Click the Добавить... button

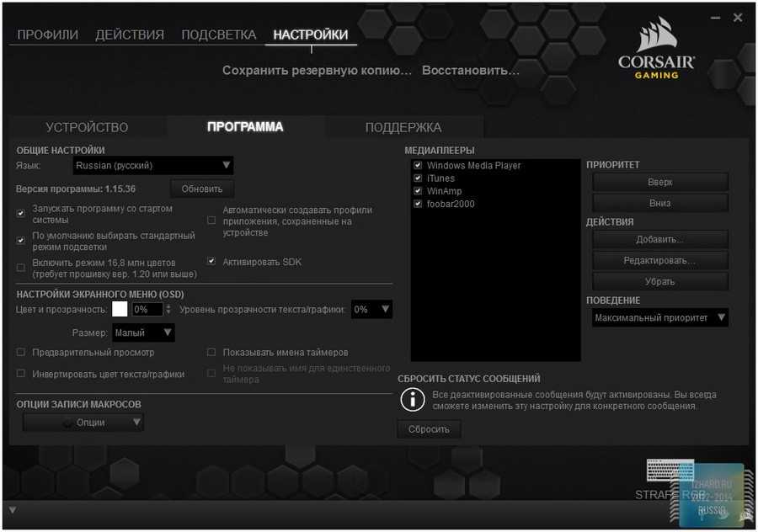pyautogui.click(x=659, y=240)
